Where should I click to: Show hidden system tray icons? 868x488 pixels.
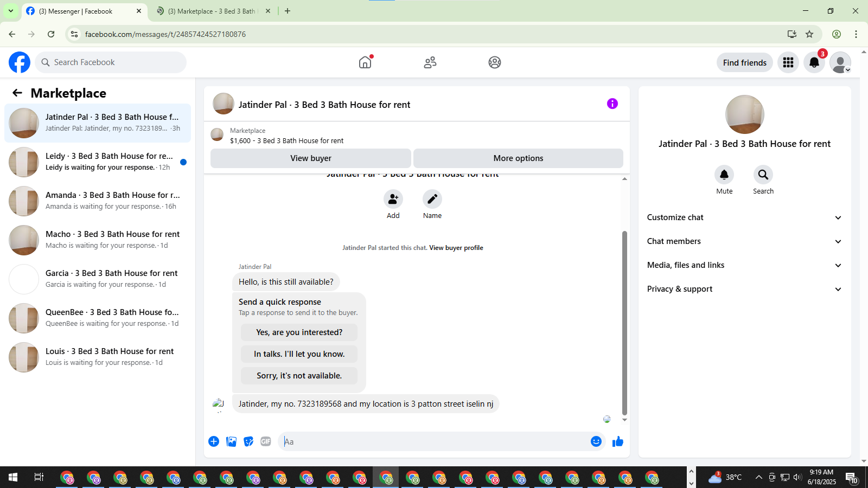click(x=758, y=477)
